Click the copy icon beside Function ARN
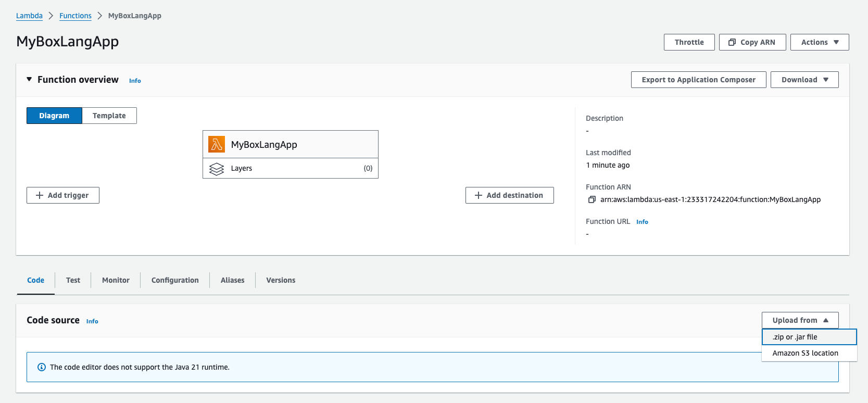 click(592, 199)
